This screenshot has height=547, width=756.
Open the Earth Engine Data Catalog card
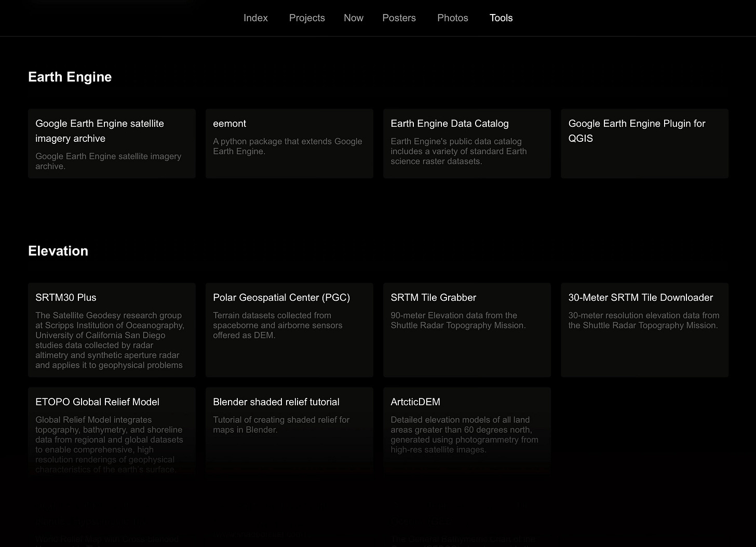467,143
